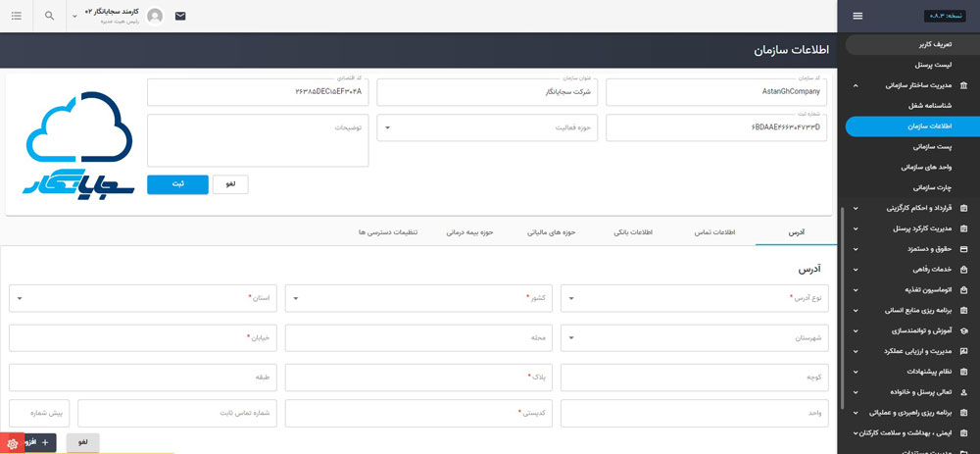This screenshot has width=980, height=454.
Task: Click the لغو button beside ثبت
Action: [230, 184]
